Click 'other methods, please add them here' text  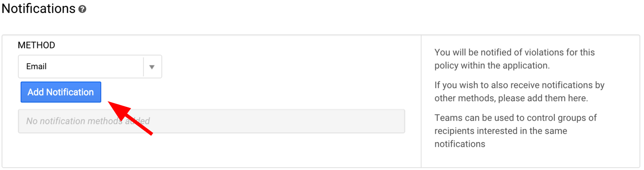(x=511, y=98)
